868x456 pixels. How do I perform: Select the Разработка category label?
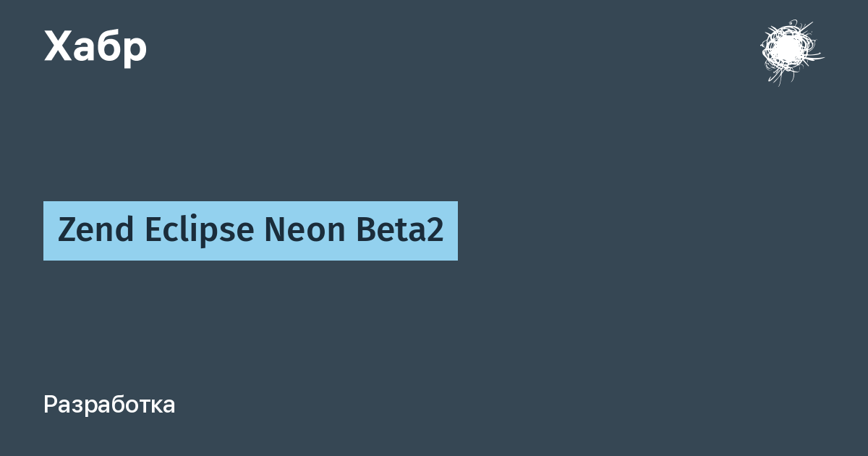(x=109, y=405)
